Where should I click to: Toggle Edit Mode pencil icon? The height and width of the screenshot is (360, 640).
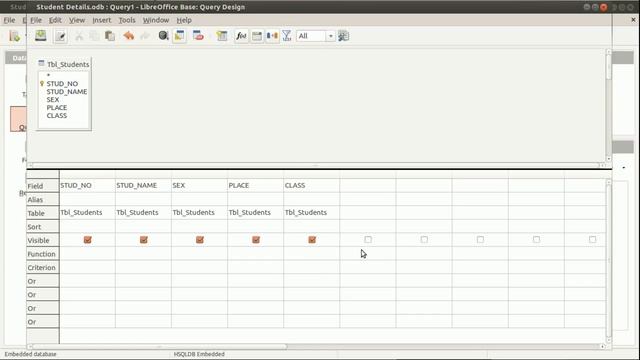60,36
